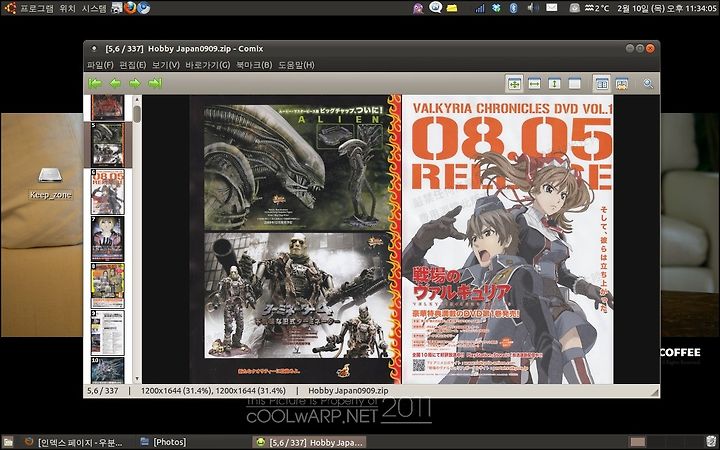Screen dimensions: 720x450
Task: Enable best fit zoom mode
Action: click(x=514, y=84)
